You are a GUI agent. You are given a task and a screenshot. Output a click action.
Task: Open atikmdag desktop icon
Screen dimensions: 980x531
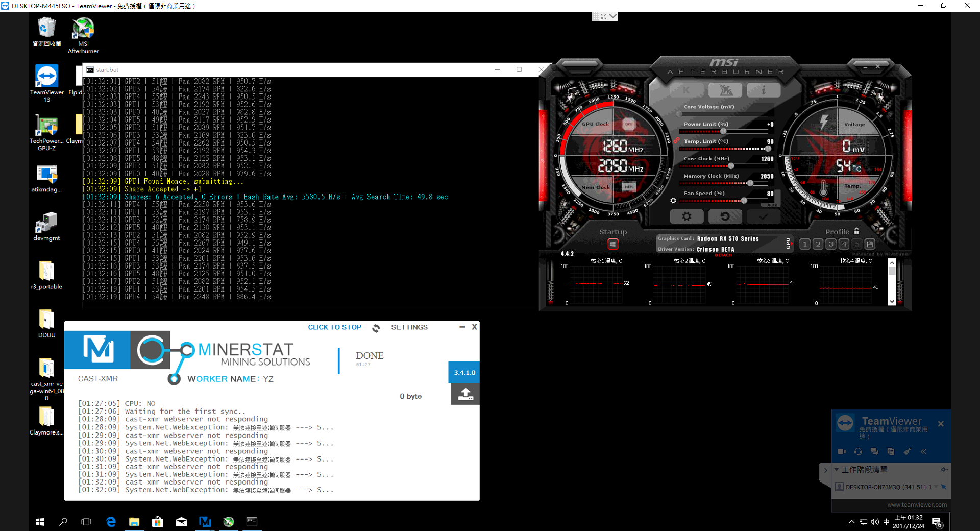point(46,178)
